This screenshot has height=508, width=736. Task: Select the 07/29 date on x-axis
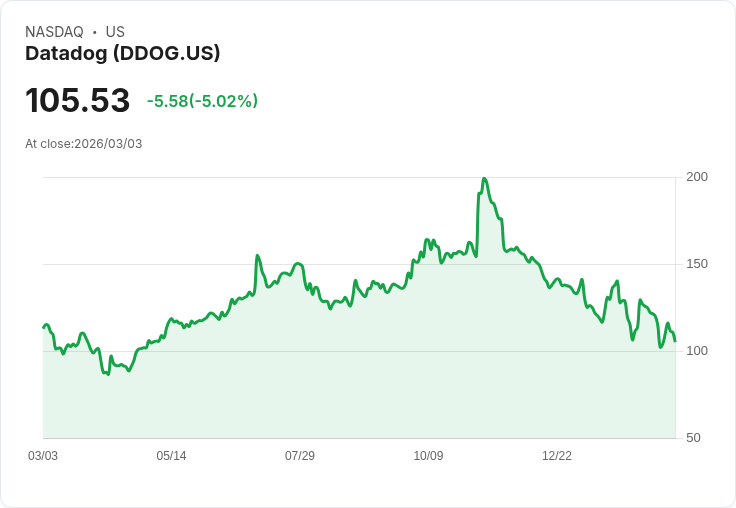[300, 456]
